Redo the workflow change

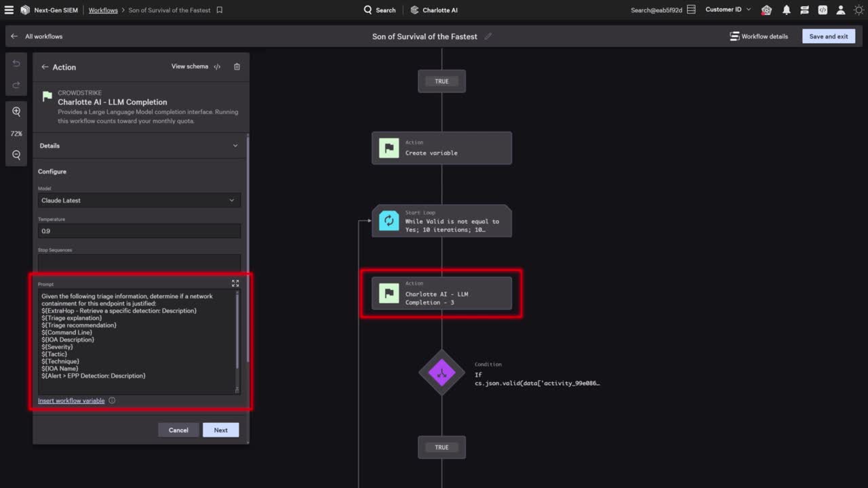click(16, 85)
